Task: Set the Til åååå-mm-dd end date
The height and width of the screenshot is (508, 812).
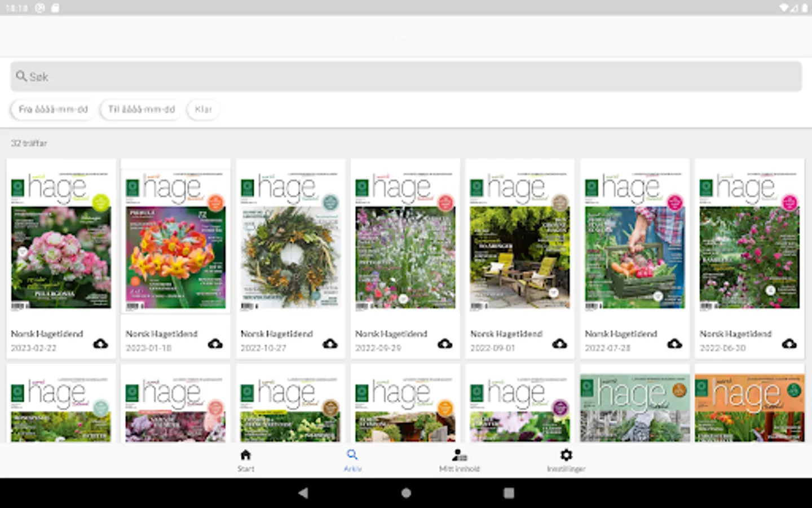Action: pyautogui.click(x=142, y=109)
